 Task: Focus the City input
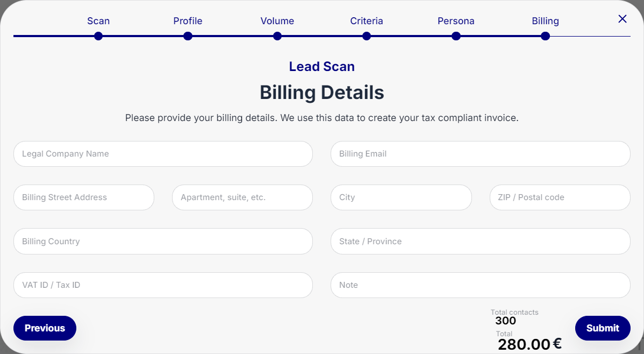tap(401, 197)
